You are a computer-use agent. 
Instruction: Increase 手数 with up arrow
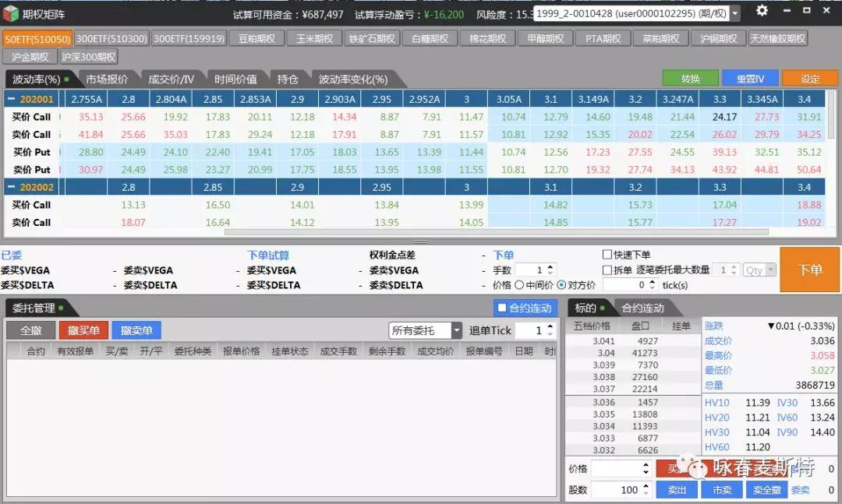click(550, 266)
